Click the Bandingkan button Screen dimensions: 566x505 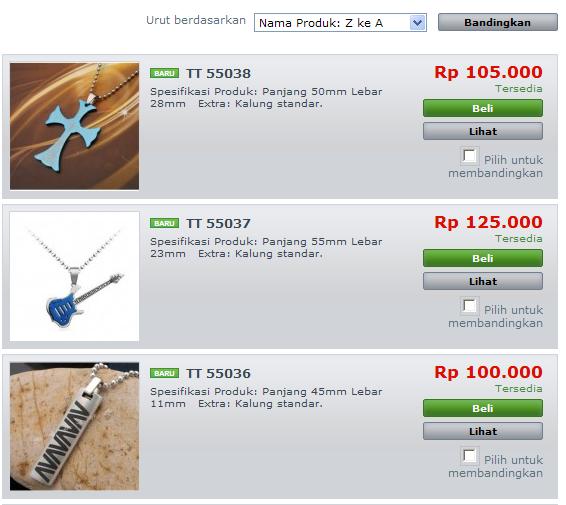point(497,22)
